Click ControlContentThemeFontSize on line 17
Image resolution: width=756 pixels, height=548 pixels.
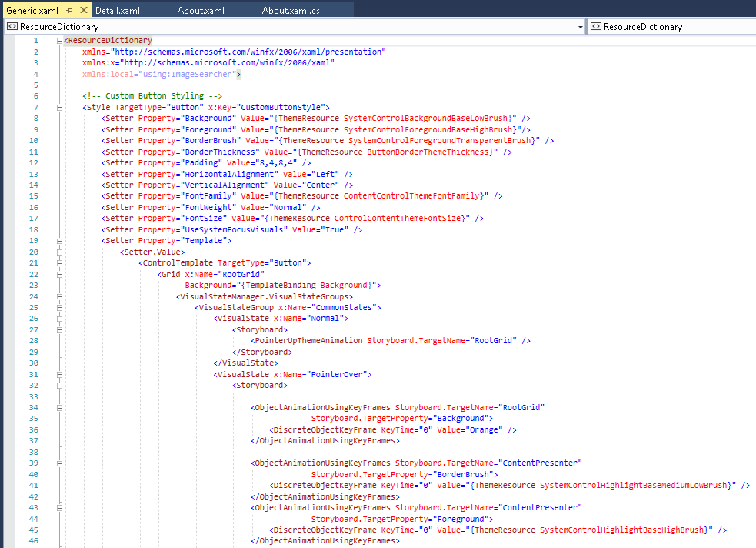coord(398,218)
